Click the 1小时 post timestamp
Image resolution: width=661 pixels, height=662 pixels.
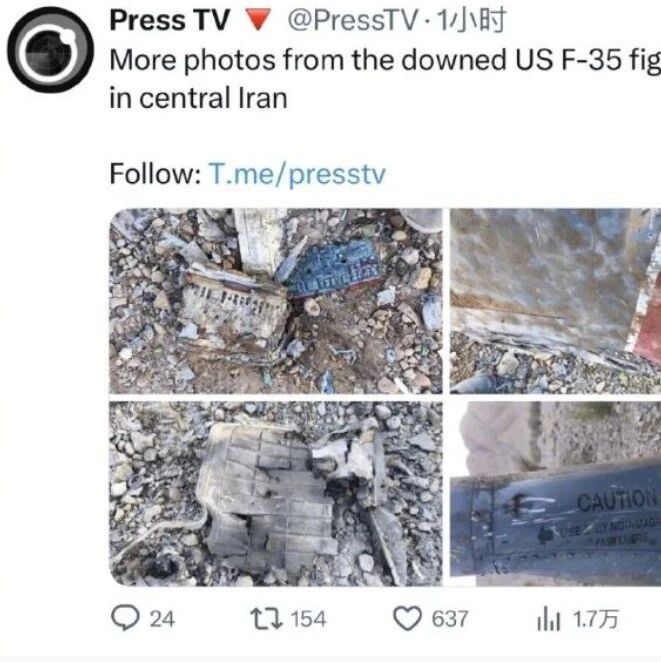471,20
